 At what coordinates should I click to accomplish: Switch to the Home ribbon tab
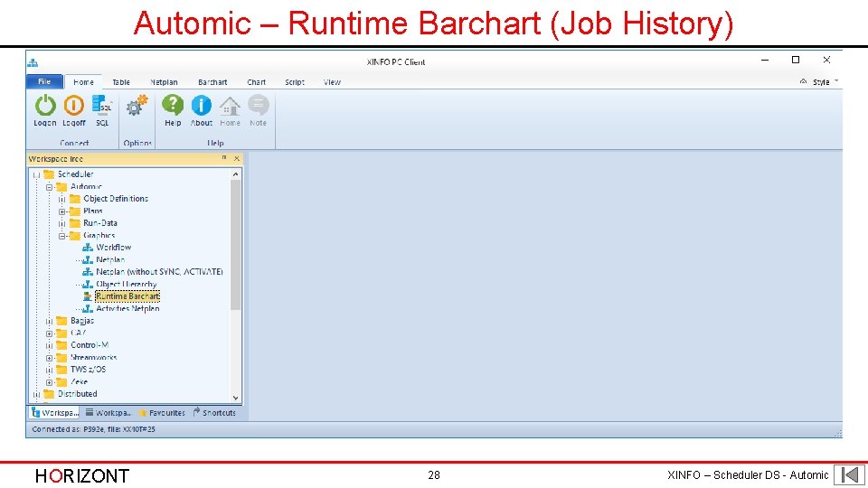pyautogui.click(x=83, y=82)
